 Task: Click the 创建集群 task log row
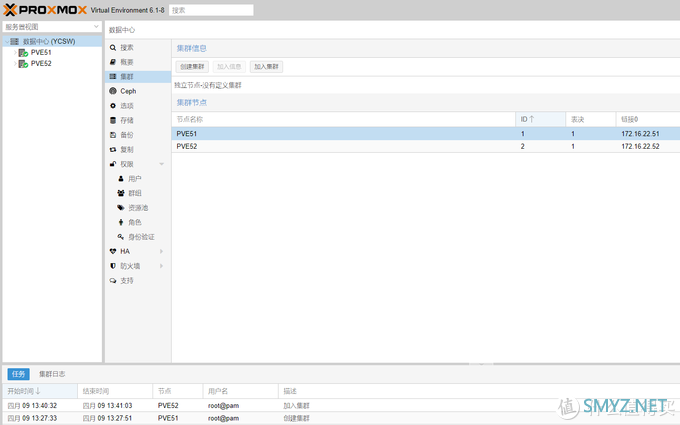coord(341,418)
